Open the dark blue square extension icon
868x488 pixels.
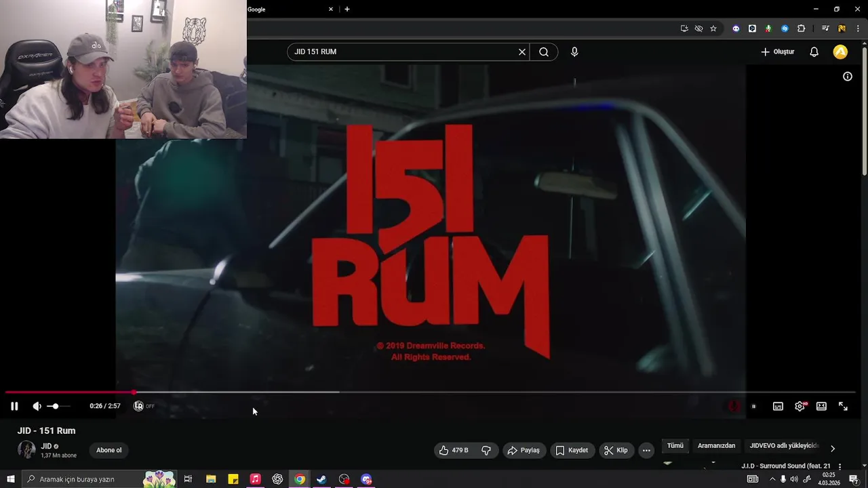pyautogui.click(x=752, y=28)
